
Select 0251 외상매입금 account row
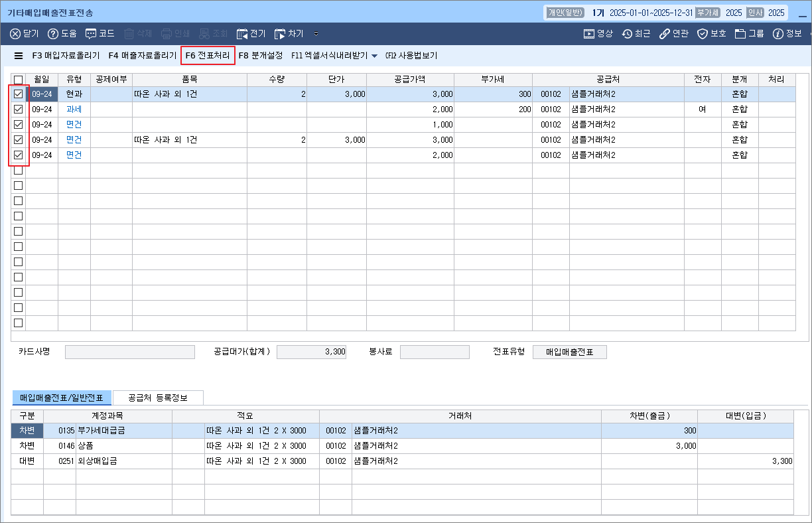coord(402,461)
